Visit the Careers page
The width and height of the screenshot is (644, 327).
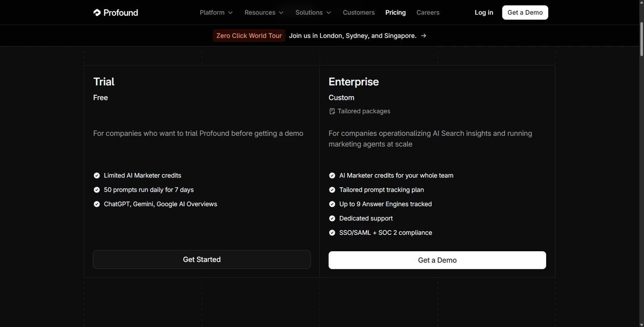(x=428, y=12)
